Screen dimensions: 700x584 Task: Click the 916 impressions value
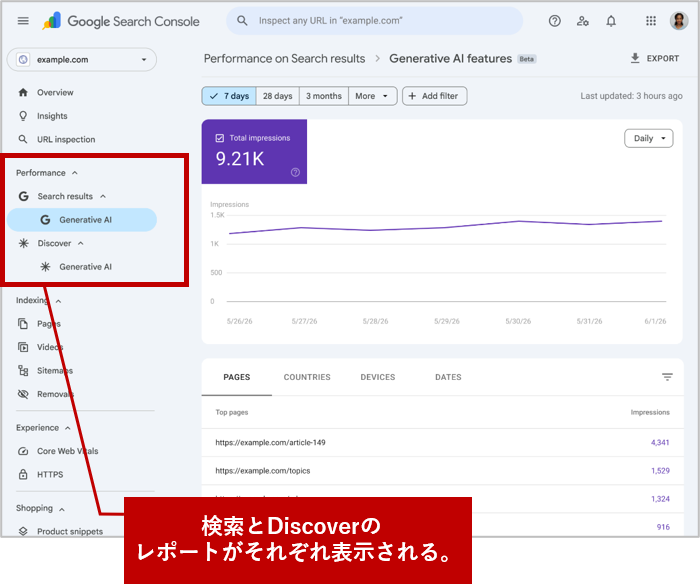[x=663, y=527]
